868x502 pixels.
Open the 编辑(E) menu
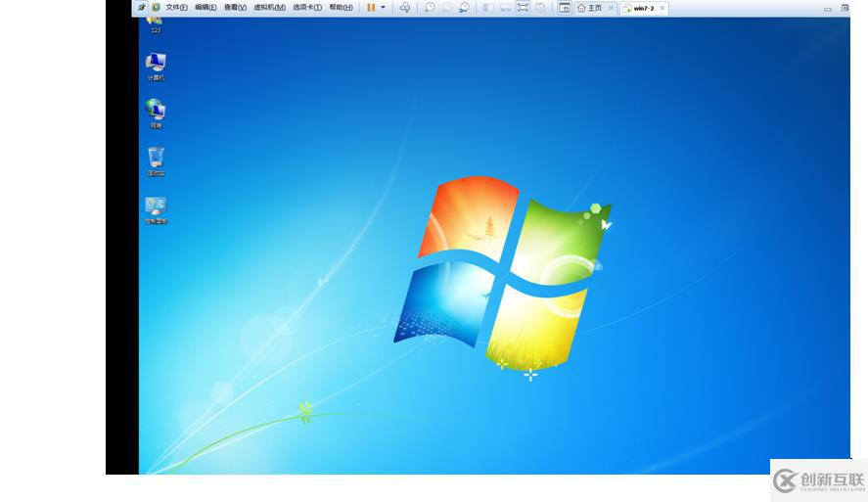206,7
